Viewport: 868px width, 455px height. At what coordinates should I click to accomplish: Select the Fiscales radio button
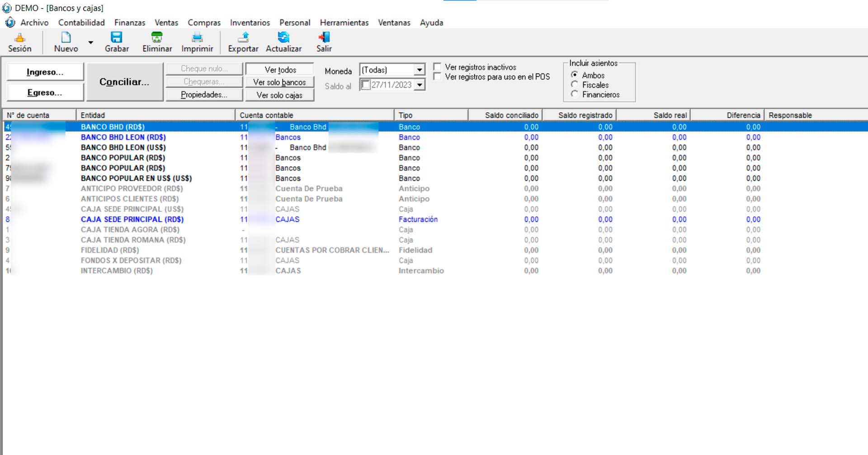click(575, 84)
